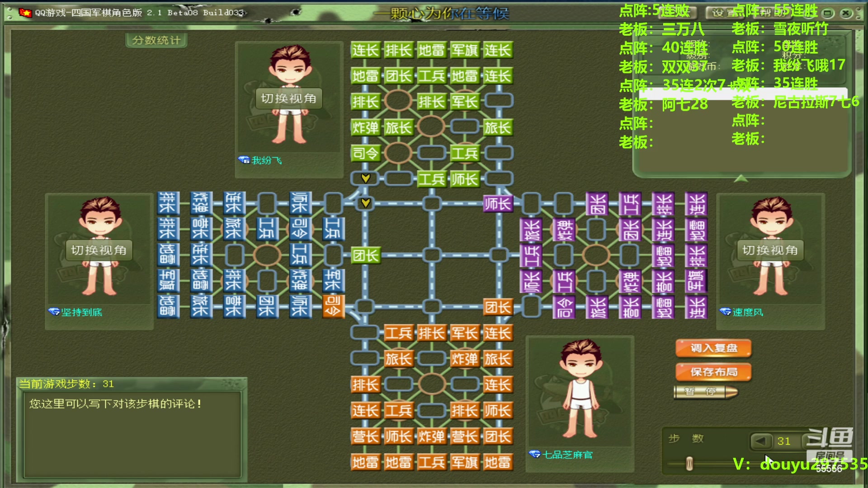Image resolution: width=868 pixels, height=488 pixels.
Task: Click the diamond icon beside 我纷飞
Action: tap(244, 160)
